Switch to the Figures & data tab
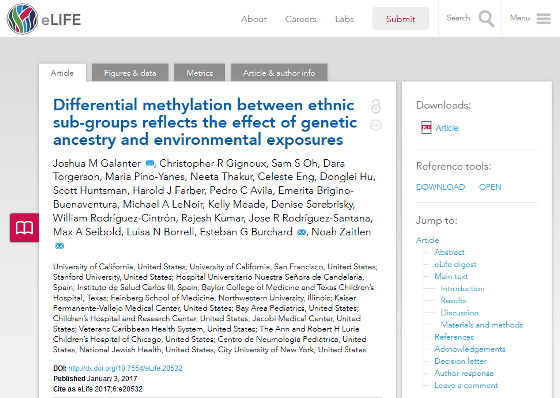The width and height of the screenshot is (560, 398). (130, 73)
